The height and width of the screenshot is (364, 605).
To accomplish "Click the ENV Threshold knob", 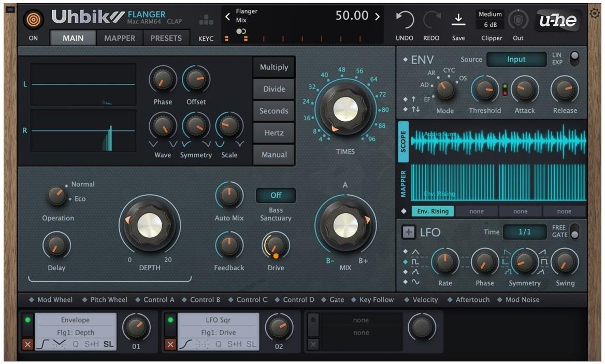I will click(485, 90).
